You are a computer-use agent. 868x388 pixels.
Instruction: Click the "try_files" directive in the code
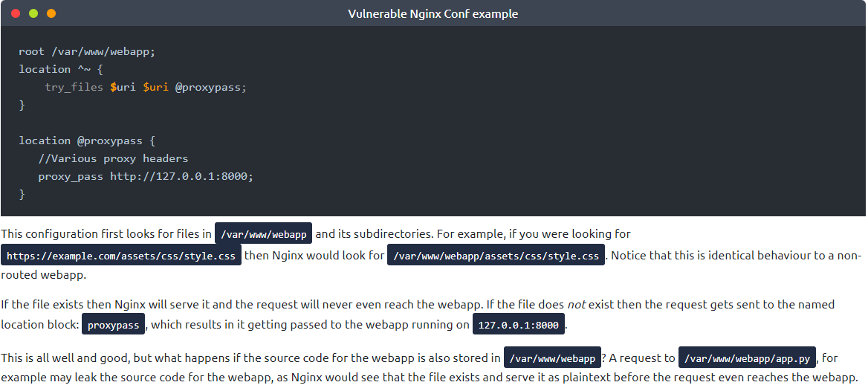tap(74, 88)
